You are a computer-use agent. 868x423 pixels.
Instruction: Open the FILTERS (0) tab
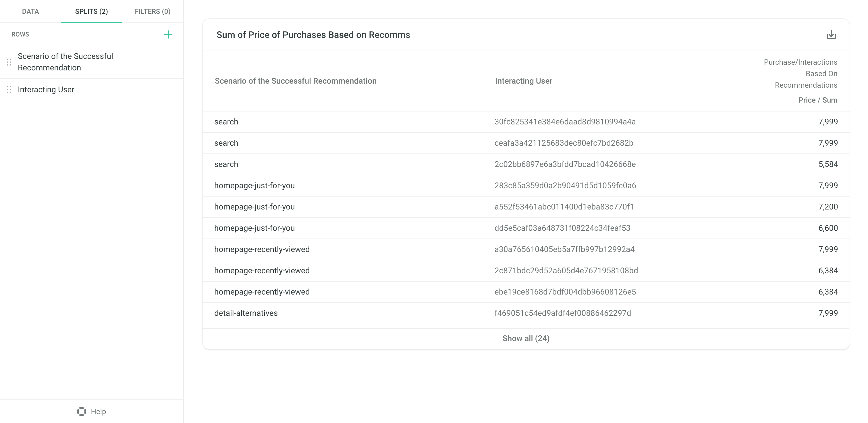pos(153,11)
